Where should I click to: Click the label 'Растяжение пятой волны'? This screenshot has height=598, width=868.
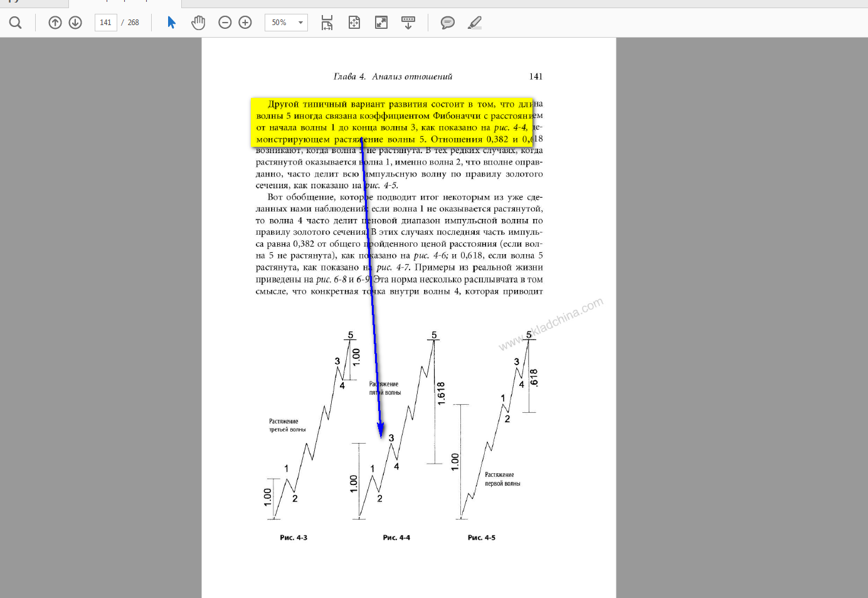[385, 388]
